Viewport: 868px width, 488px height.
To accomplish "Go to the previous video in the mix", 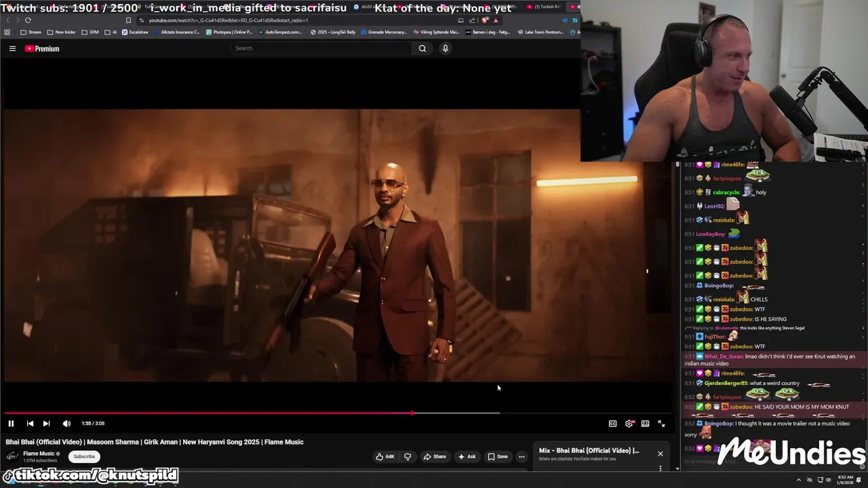I will tap(30, 424).
